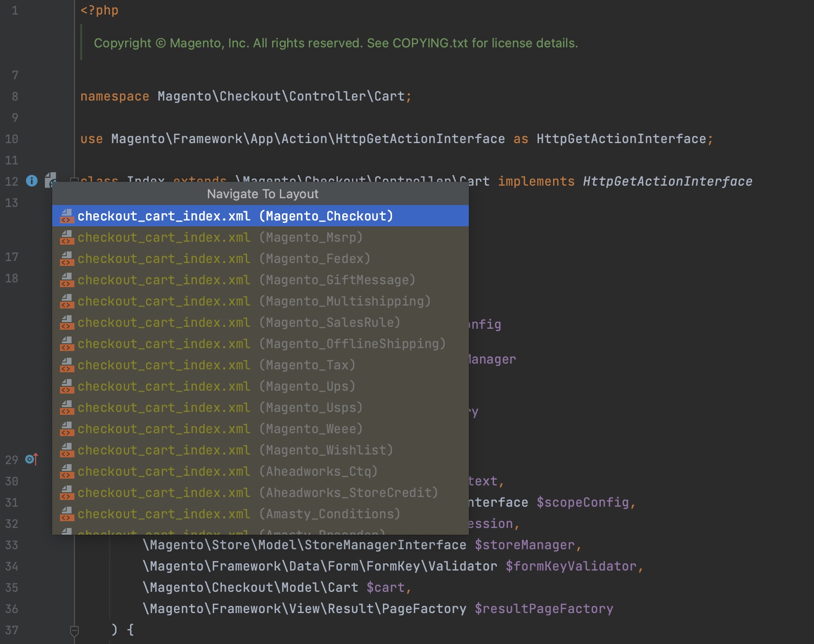This screenshot has width=814, height=644.
Task: Navigate to checkout_cart_index.xml (Magento_Wishlist)
Action: point(260,450)
